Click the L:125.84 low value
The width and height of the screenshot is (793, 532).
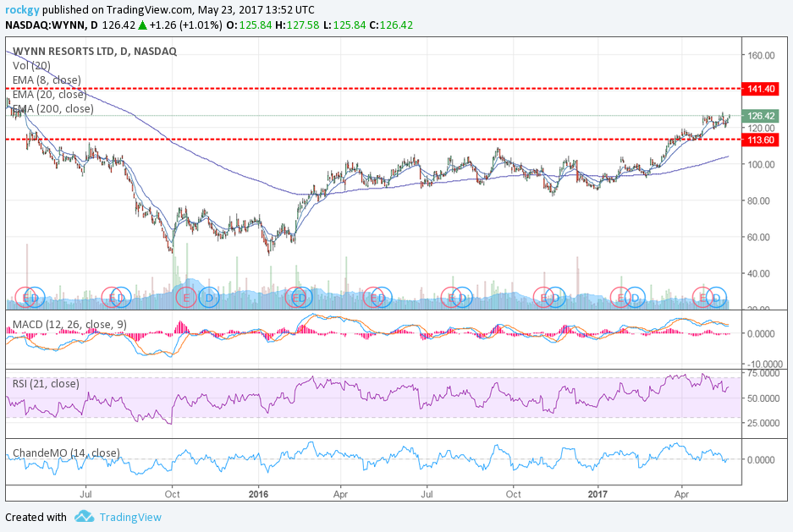(344, 25)
